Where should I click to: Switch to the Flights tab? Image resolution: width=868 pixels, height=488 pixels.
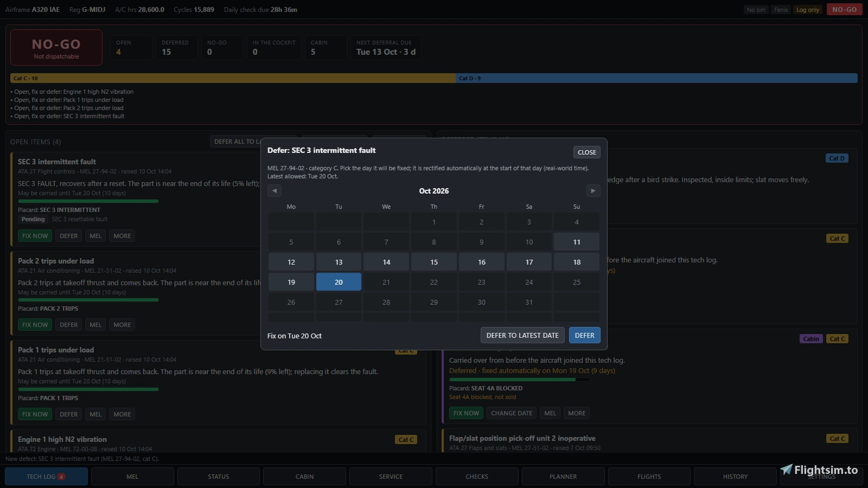pyautogui.click(x=649, y=477)
